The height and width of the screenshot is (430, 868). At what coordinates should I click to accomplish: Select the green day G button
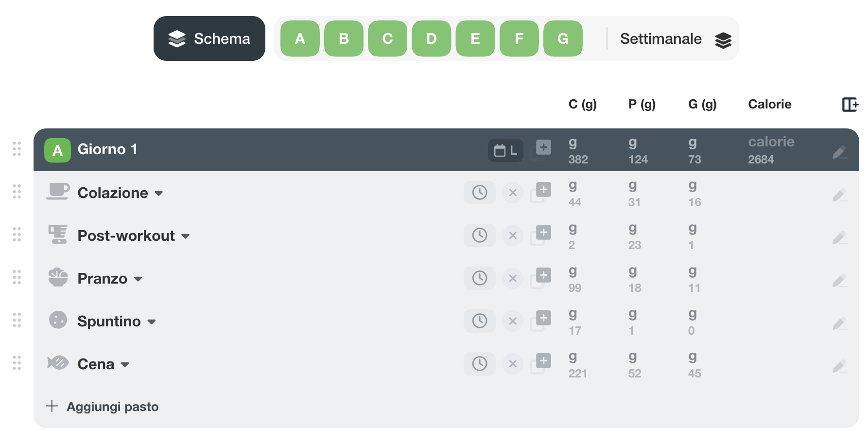pyautogui.click(x=563, y=38)
